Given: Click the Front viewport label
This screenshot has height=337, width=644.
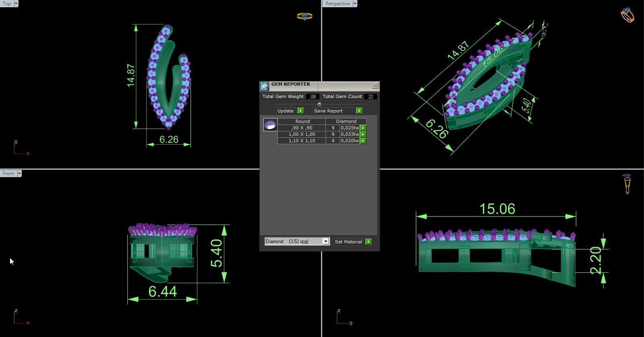Looking at the screenshot, I should [8, 174].
